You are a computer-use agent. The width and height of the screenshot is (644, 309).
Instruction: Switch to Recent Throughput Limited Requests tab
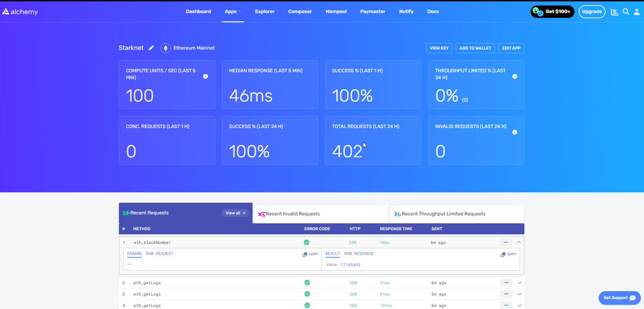(x=457, y=214)
